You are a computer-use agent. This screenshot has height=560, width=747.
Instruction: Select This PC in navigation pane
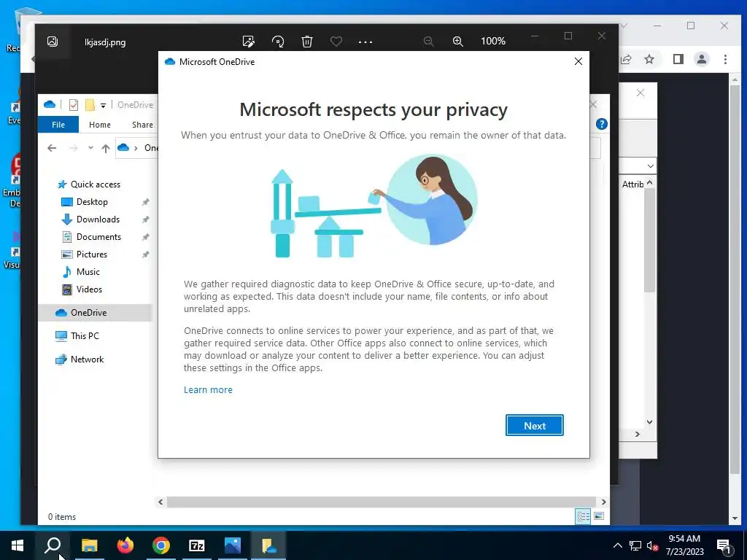pos(85,336)
